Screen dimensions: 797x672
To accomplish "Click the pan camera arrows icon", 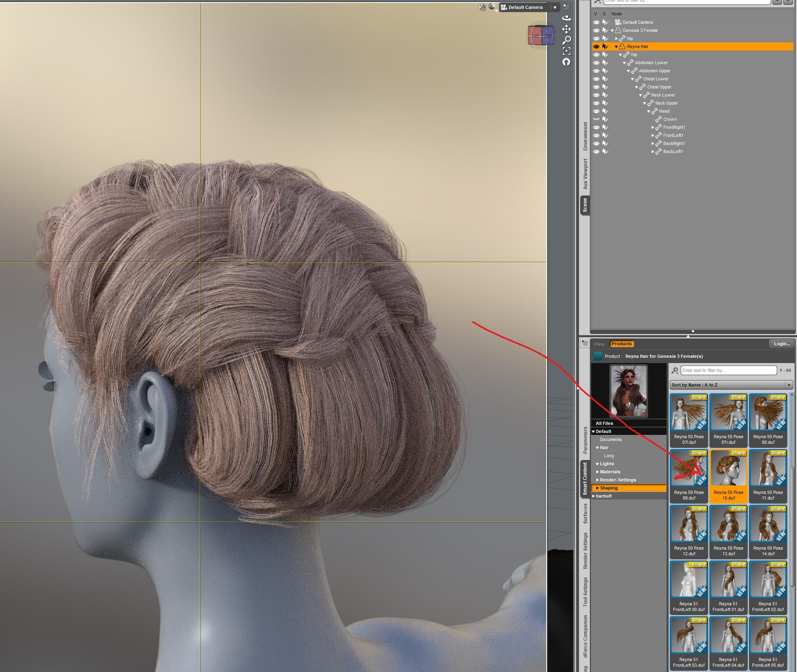I will [566, 29].
